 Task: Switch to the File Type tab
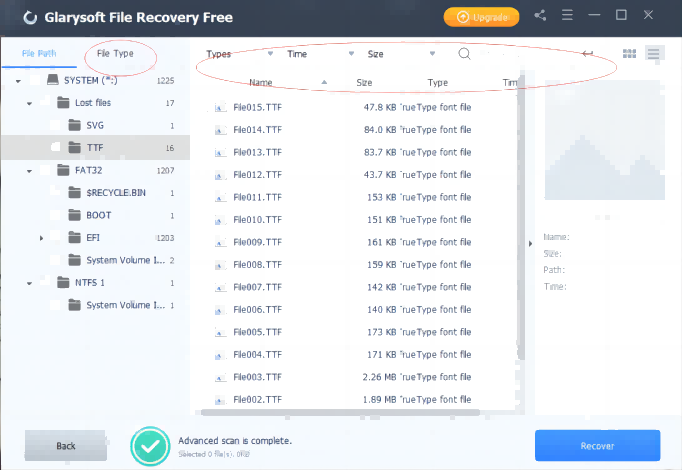115,53
